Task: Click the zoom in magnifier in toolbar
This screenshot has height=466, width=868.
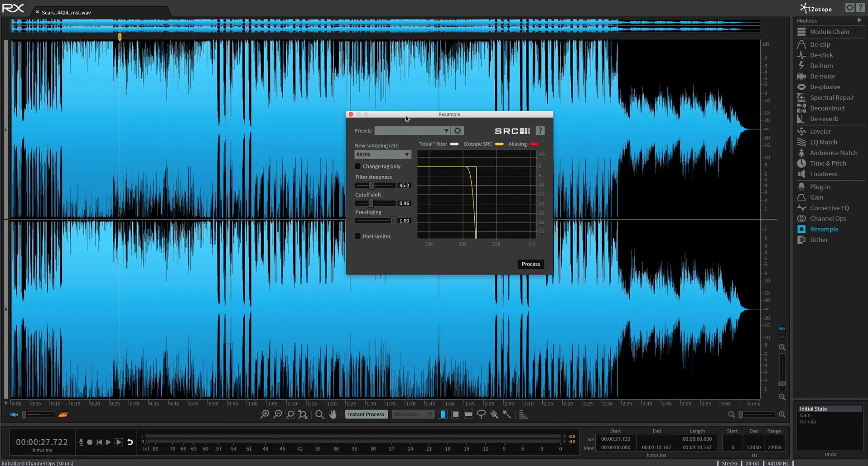Action: click(265, 414)
